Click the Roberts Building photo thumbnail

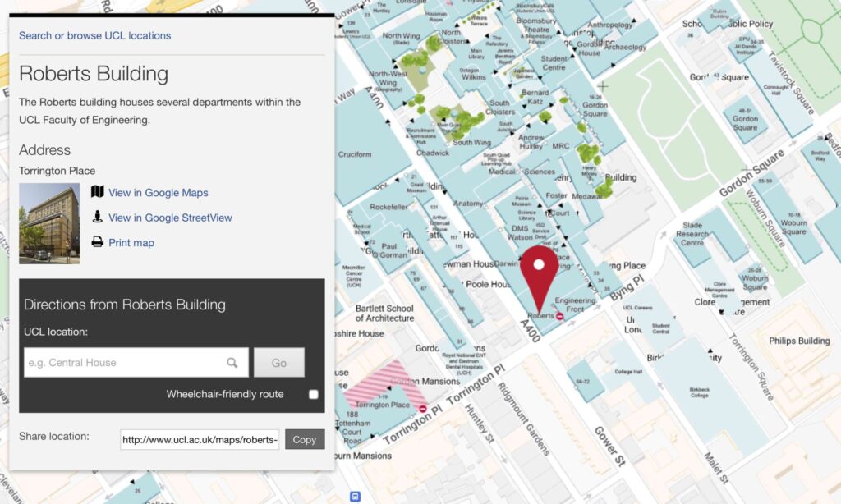point(48,222)
